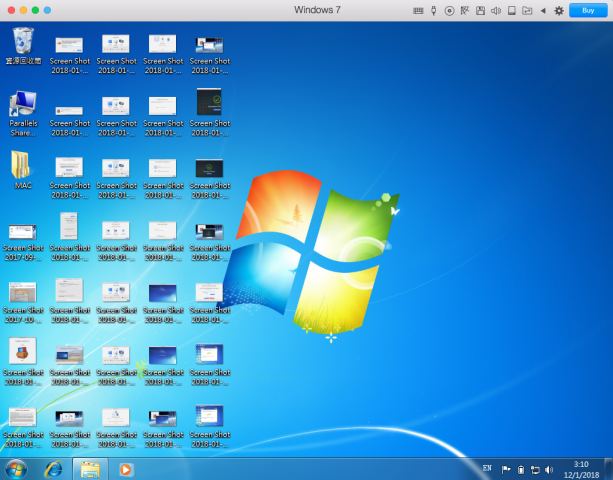Open the Parallels keyboard shortcuts menu icon
Screen dimensions: 613x480
(418, 11)
